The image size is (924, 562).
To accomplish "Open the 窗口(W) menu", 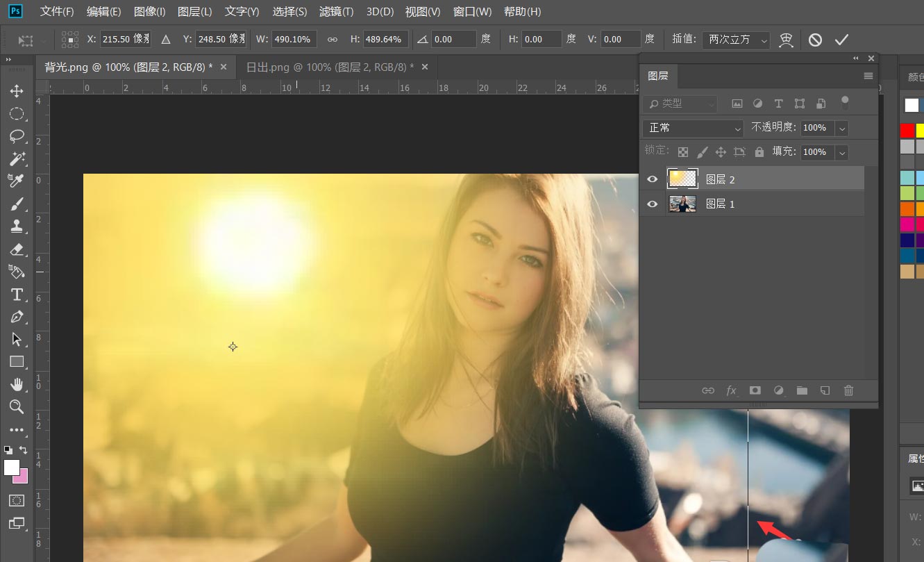I will click(x=472, y=12).
